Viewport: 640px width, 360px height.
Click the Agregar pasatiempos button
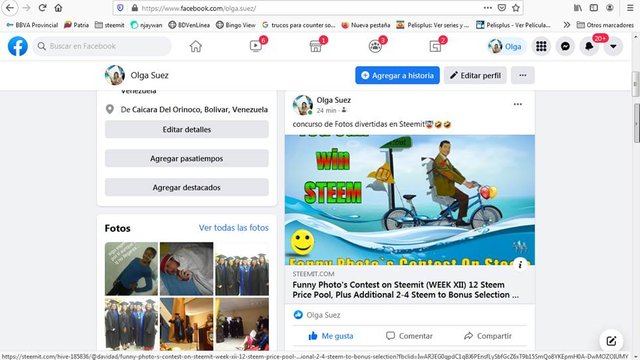(187, 158)
